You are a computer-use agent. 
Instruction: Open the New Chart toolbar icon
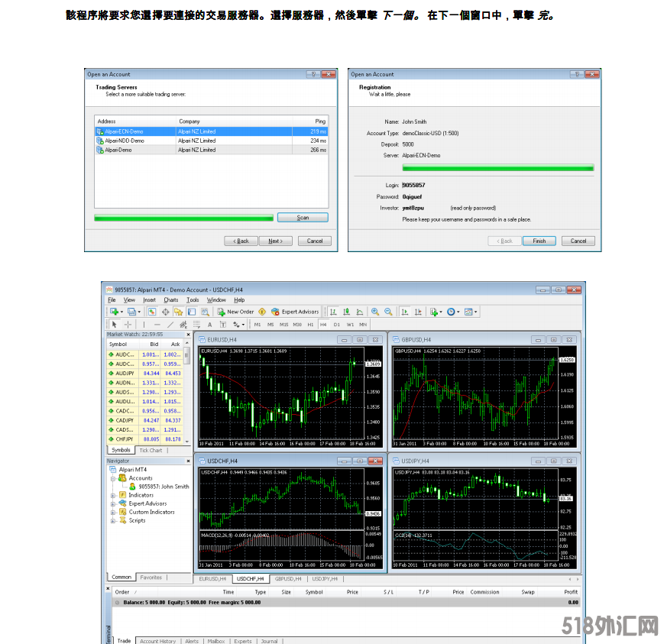[x=114, y=312]
